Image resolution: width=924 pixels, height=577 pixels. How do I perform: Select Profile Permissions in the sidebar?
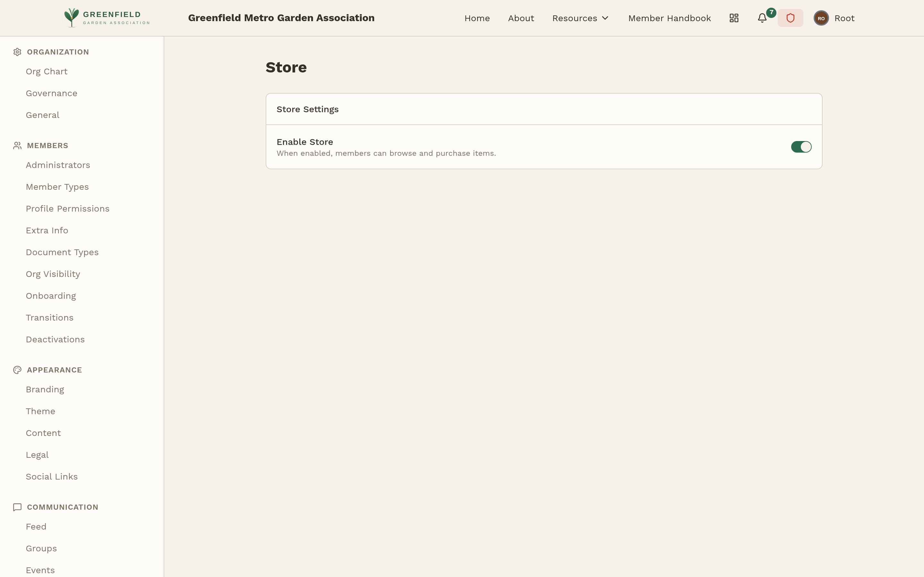[x=68, y=208]
